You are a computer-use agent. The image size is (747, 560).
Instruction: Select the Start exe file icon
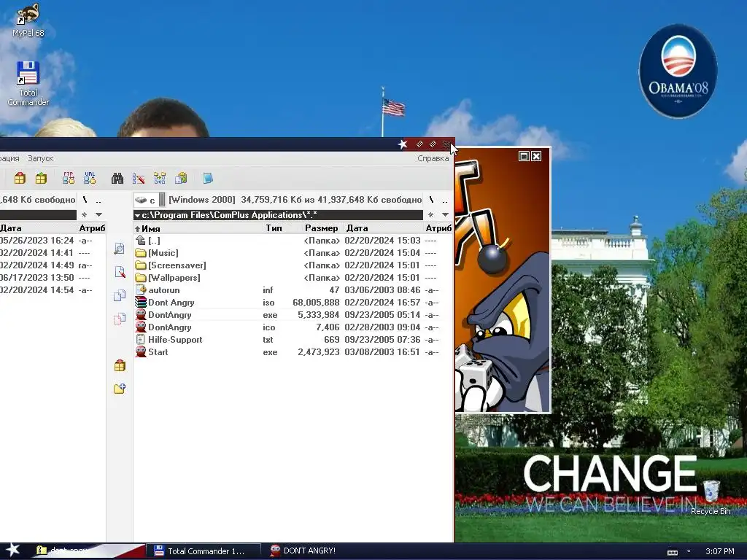141,352
